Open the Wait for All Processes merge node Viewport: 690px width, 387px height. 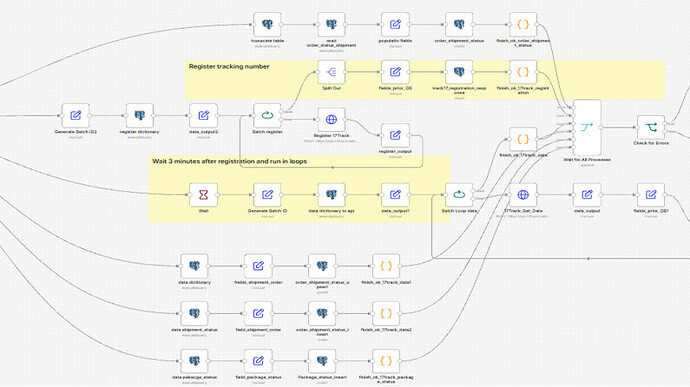click(587, 128)
